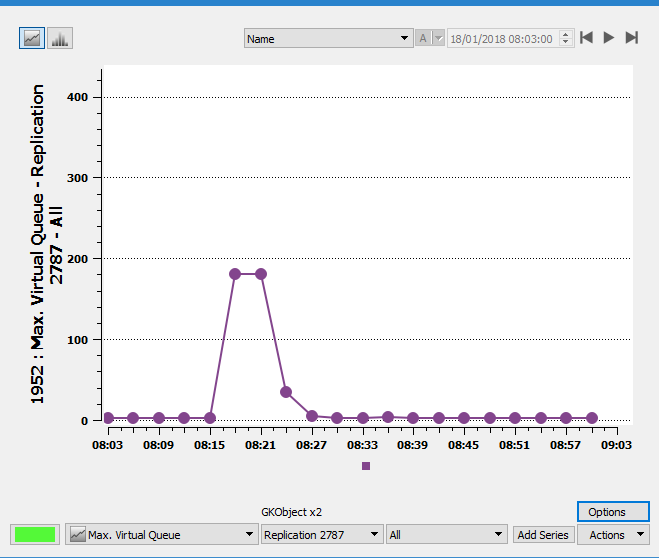
Task: Expand the Max. Virtual Queue variable dropdown
Action: point(161,535)
